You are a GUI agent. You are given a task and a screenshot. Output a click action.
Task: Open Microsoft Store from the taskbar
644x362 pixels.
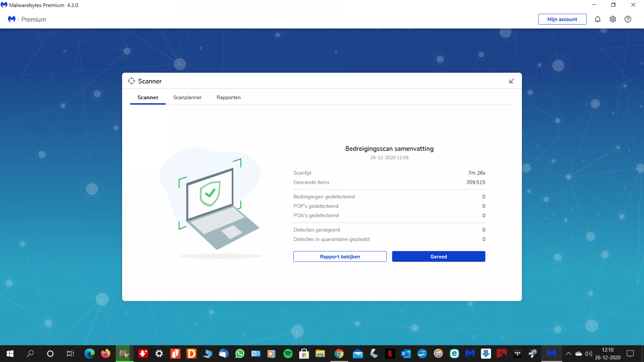tap(304, 354)
